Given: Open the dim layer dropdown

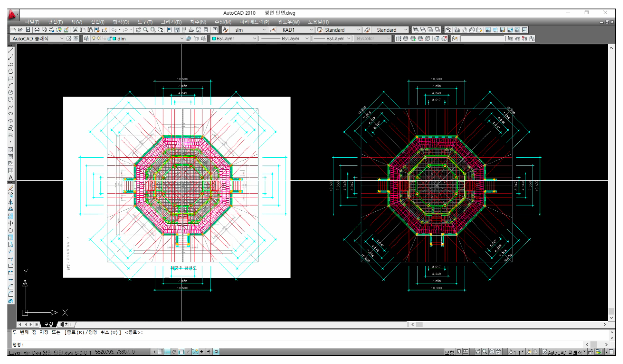Looking at the screenshot, I should point(182,39).
